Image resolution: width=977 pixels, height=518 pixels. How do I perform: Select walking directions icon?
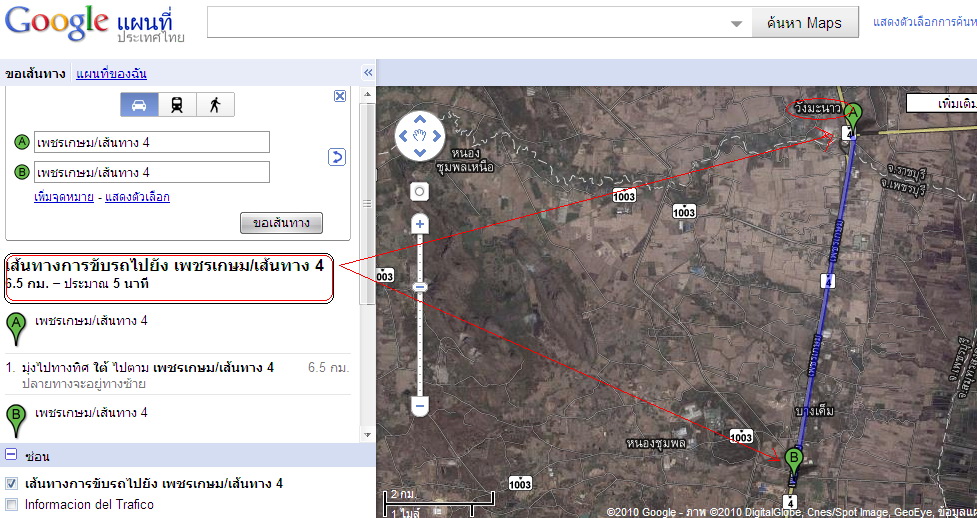pos(214,104)
